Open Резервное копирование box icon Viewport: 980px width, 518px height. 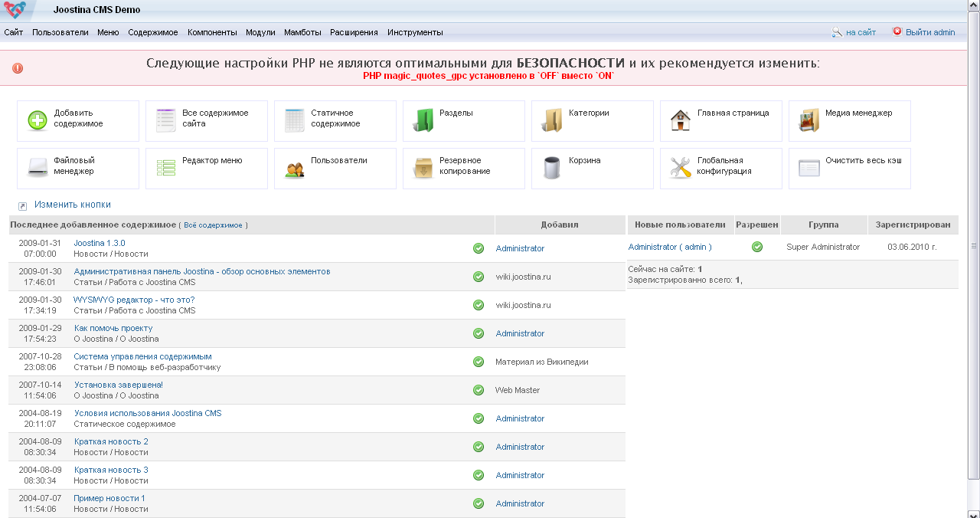point(423,168)
